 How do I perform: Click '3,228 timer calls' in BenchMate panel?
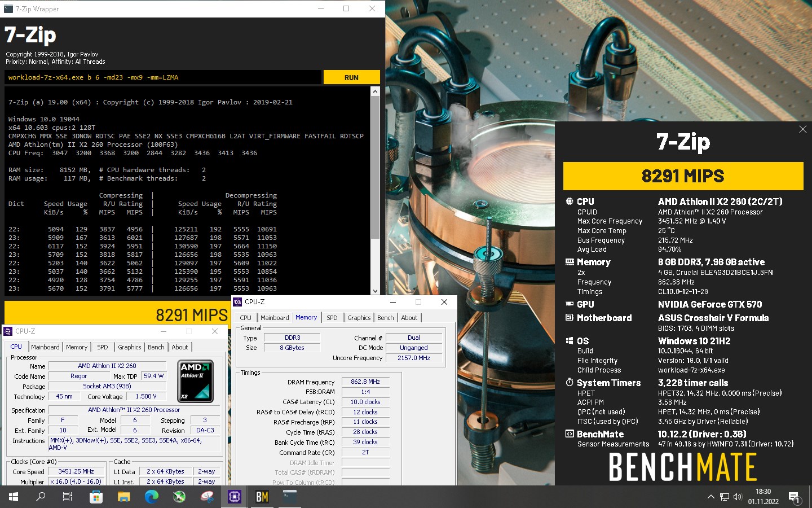coord(693,383)
